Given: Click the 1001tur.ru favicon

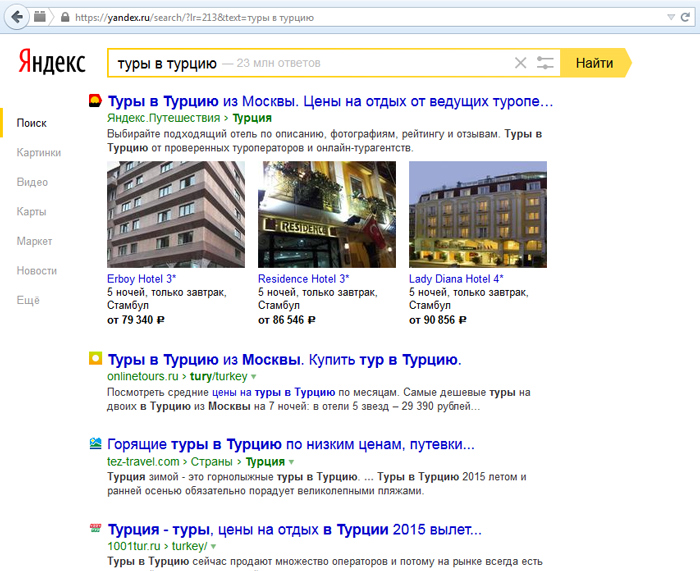Looking at the screenshot, I should pos(95,529).
